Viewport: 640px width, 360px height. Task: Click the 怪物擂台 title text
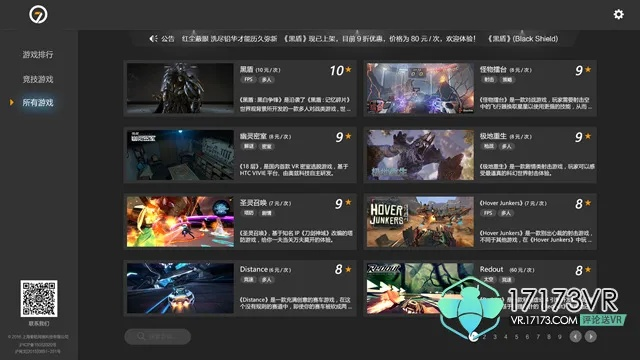pyautogui.click(x=493, y=70)
